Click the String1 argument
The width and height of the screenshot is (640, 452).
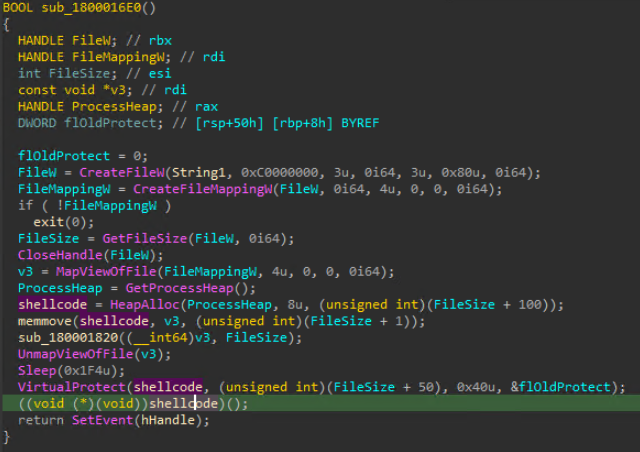tap(198, 173)
